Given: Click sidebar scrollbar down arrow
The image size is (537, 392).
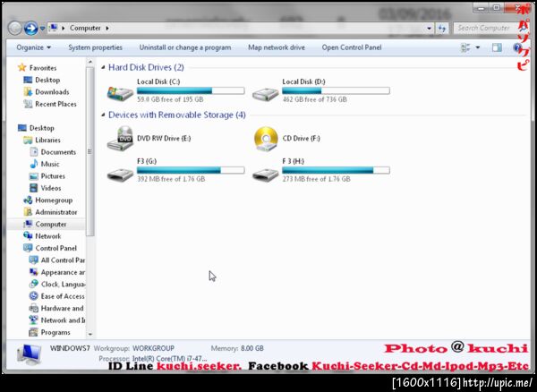Looking at the screenshot, I should [90, 334].
